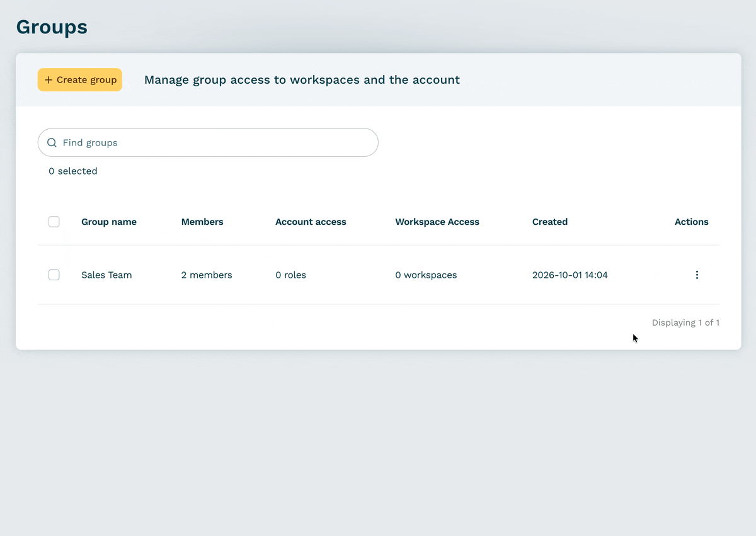756x536 pixels.
Task: Click the created date 2026-10-01 14:04
Action: point(570,275)
